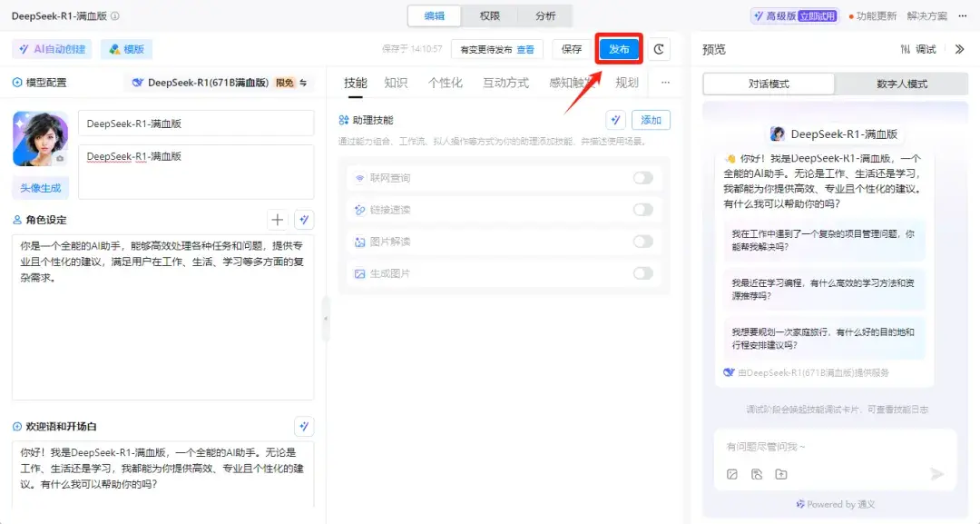Image resolution: width=980 pixels, height=524 pixels.
Task: Click the 联网查询 wifi icon
Action: [x=359, y=178]
